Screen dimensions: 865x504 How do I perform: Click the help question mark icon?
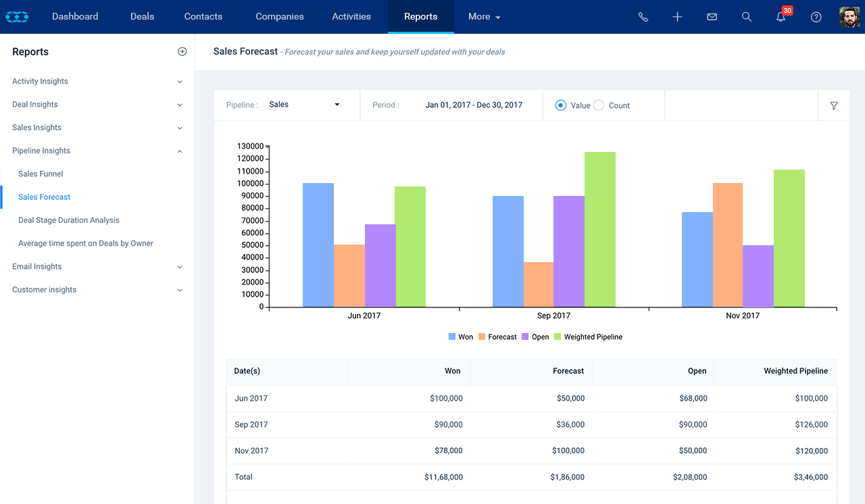(x=816, y=17)
